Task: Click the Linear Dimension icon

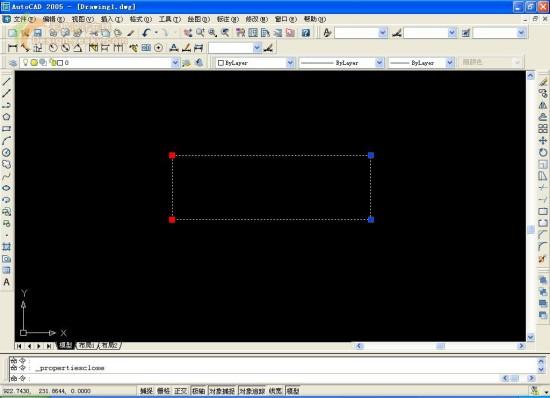Action: pyautogui.click(x=12, y=48)
